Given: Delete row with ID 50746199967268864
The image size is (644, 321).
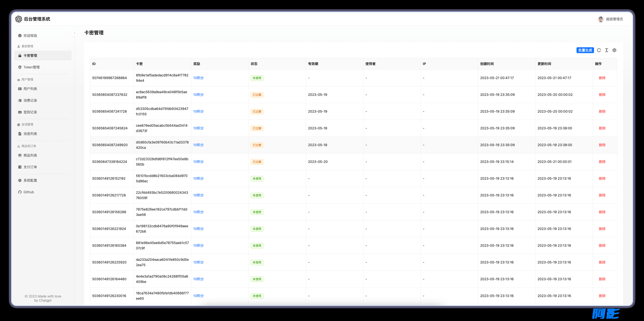Looking at the screenshot, I should 602,78.
